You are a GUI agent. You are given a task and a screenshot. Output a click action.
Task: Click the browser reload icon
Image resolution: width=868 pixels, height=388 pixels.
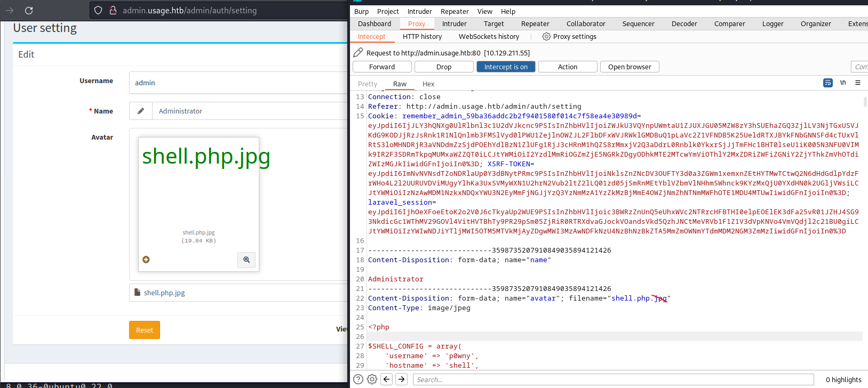point(29,10)
